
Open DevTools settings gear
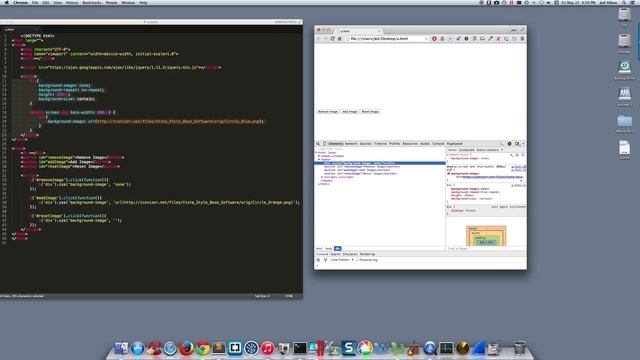[x=509, y=144]
